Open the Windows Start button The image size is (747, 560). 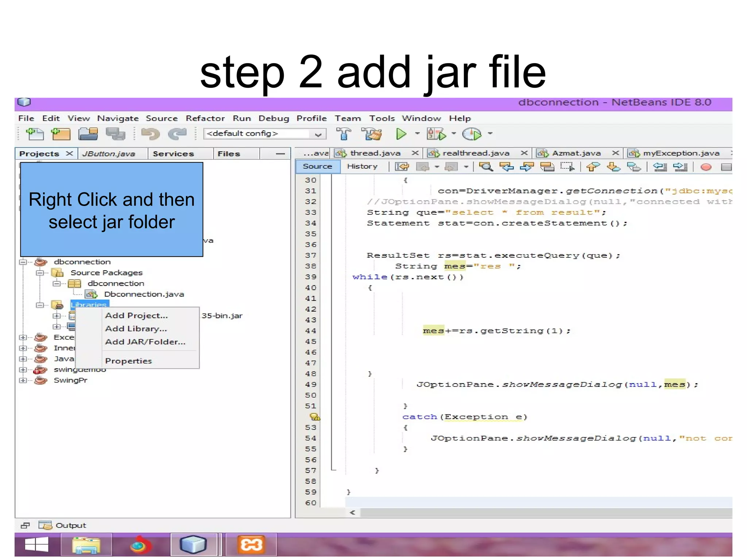point(36,545)
